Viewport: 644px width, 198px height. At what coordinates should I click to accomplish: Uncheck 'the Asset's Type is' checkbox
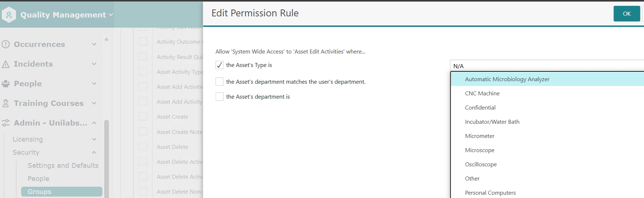219,65
